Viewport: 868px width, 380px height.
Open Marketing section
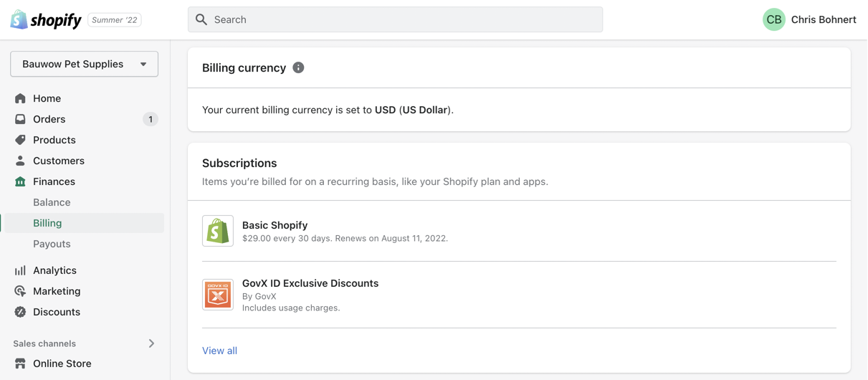(x=57, y=291)
